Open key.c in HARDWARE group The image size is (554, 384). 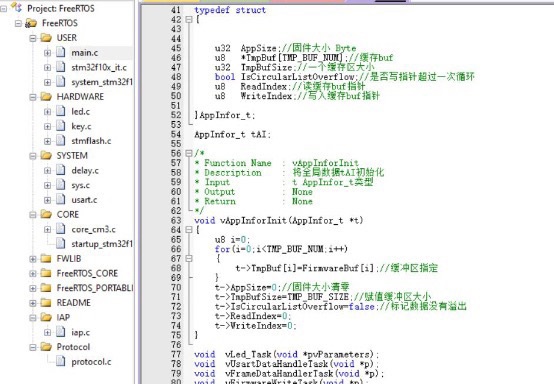pos(81,126)
